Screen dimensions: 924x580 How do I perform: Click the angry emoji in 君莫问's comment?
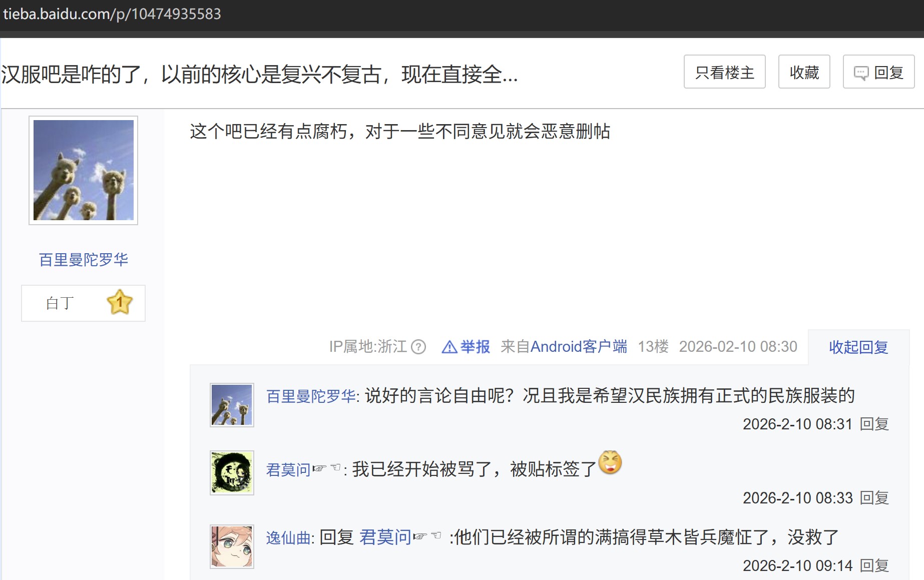610,462
